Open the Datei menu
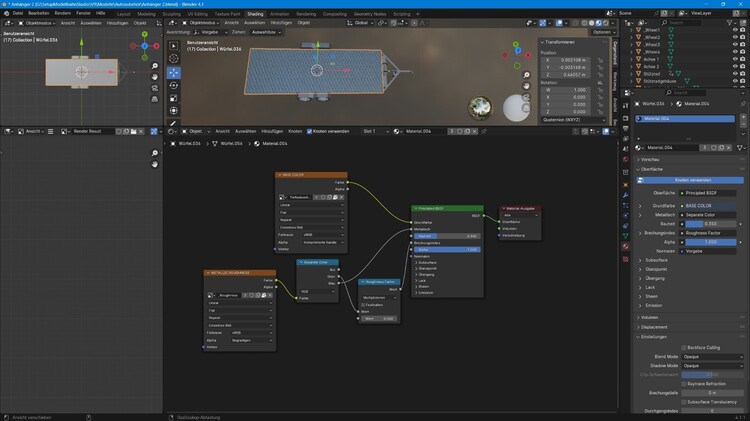The image size is (750, 421). pos(18,13)
